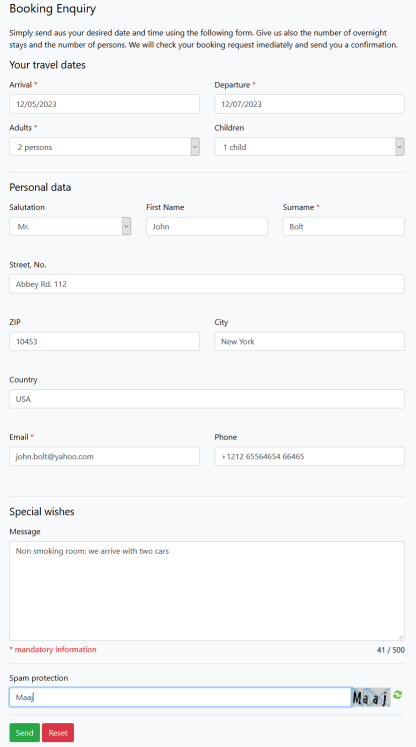Viewport: 416px width, 747px height.
Task: Click the ZIP field showing 10453
Action: (104, 342)
